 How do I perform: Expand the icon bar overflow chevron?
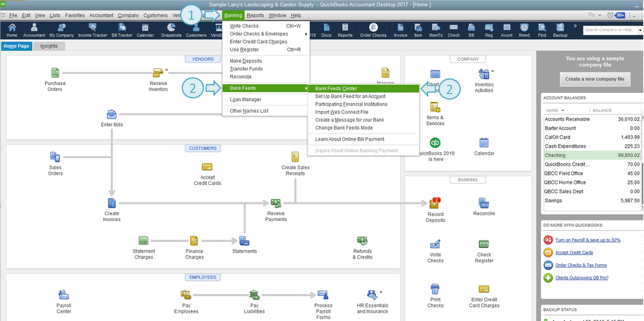point(575,26)
